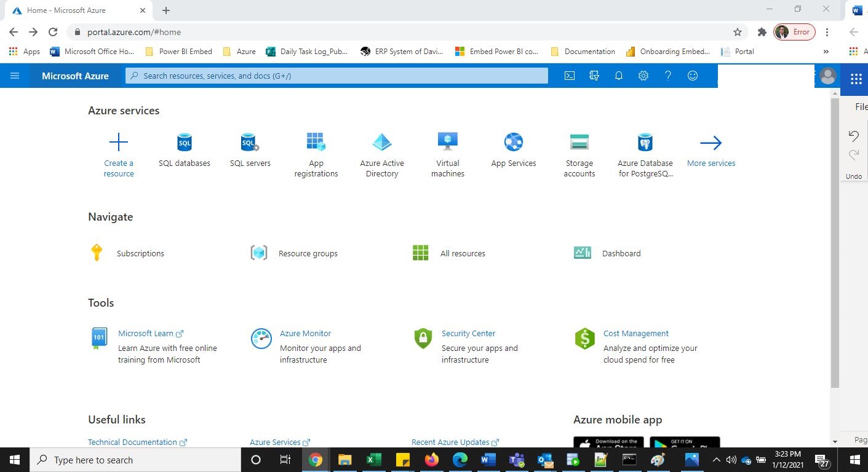Open App registrations service
This screenshot has width=868, height=472.
point(316,155)
